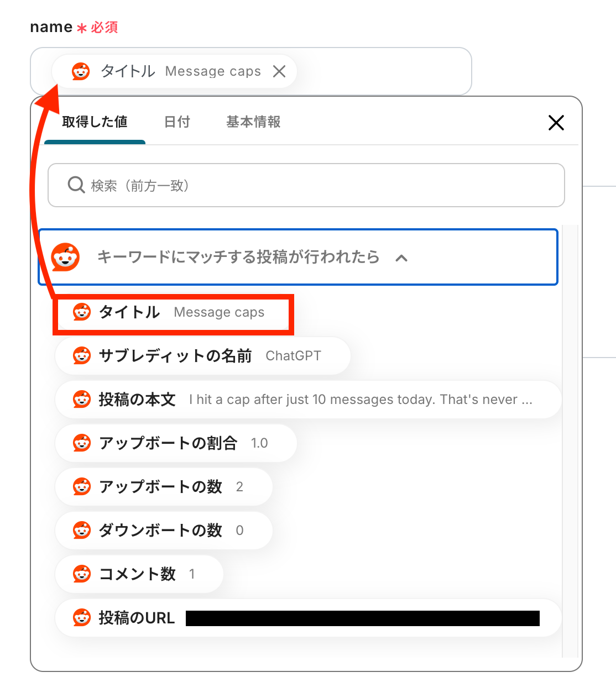The height and width of the screenshot is (693, 616).
Task: Click Reddit icon next to コメント数
Action: pyautogui.click(x=82, y=574)
